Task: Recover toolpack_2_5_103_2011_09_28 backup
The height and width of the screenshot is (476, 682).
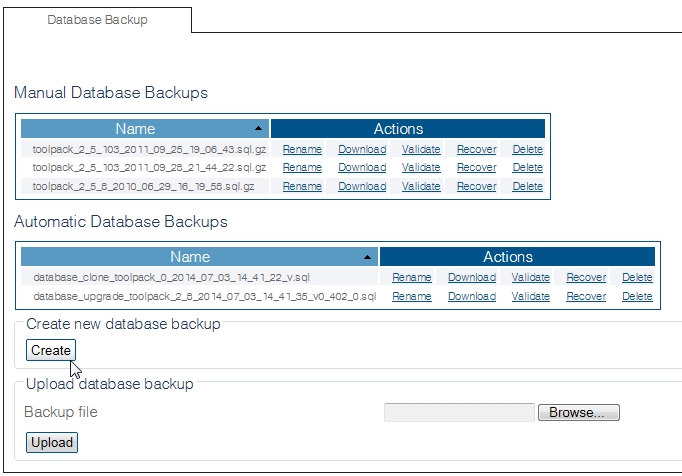Action: click(x=476, y=168)
